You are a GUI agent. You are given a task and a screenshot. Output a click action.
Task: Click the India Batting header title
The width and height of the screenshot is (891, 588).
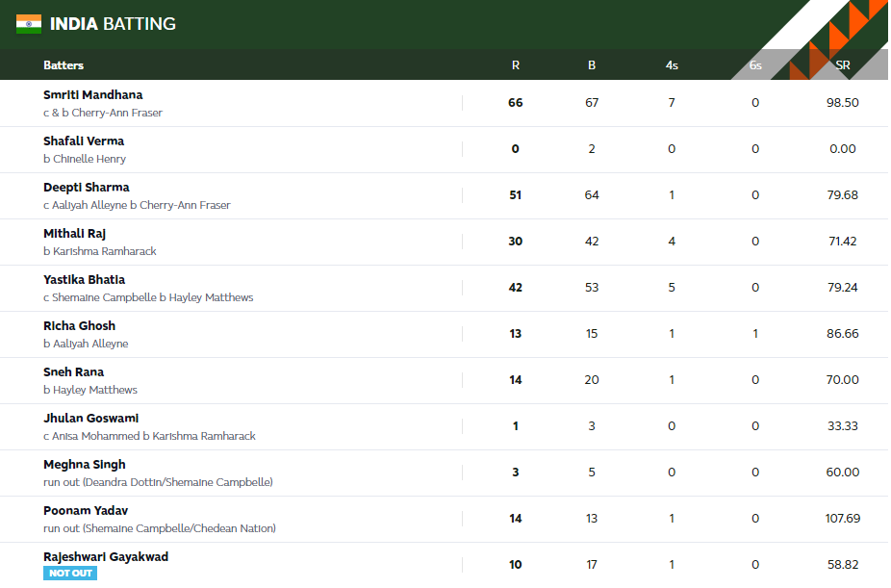click(x=113, y=24)
